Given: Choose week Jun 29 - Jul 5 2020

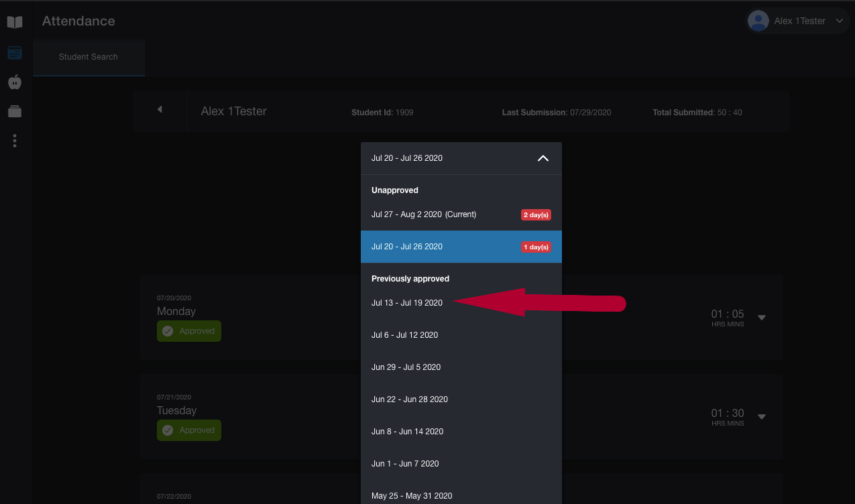Looking at the screenshot, I should click(461, 367).
